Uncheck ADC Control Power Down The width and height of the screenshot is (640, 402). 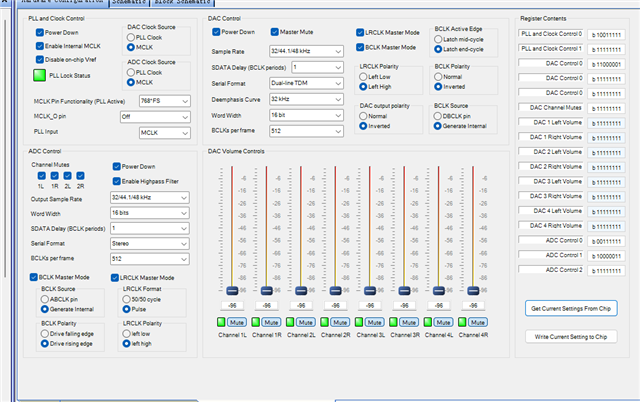[116, 166]
